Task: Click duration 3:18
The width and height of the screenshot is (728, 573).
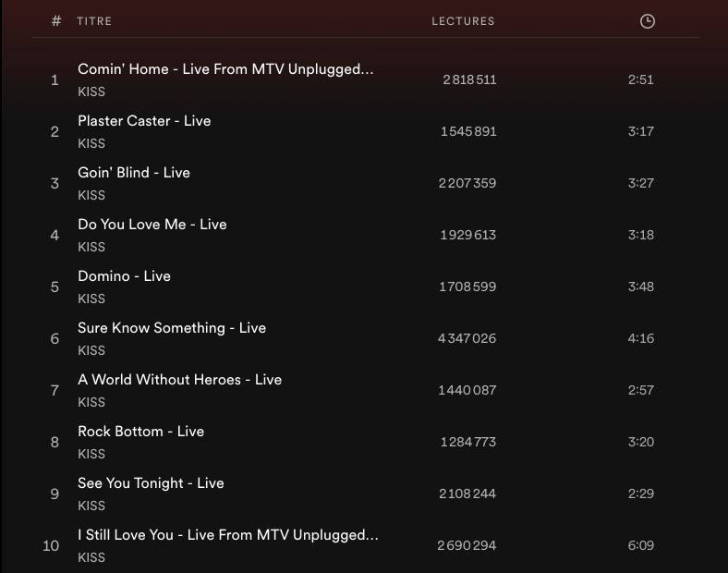Action: (641, 235)
